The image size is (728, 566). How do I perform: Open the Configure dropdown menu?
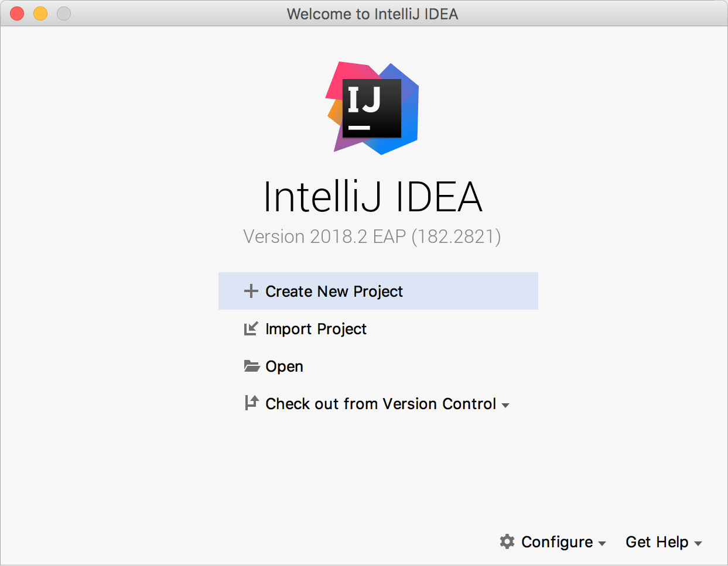point(603,543)
